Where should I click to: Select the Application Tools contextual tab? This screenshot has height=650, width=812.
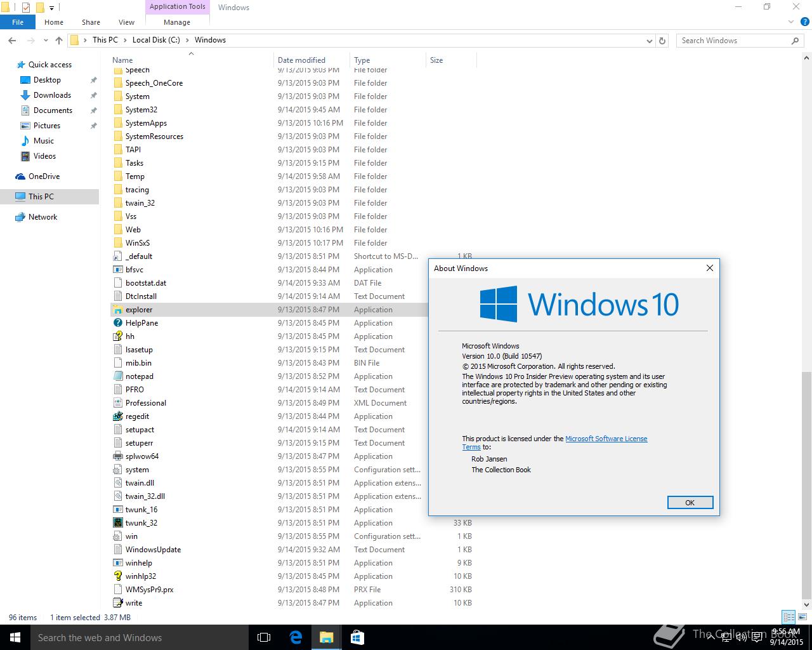pos(178,7)
